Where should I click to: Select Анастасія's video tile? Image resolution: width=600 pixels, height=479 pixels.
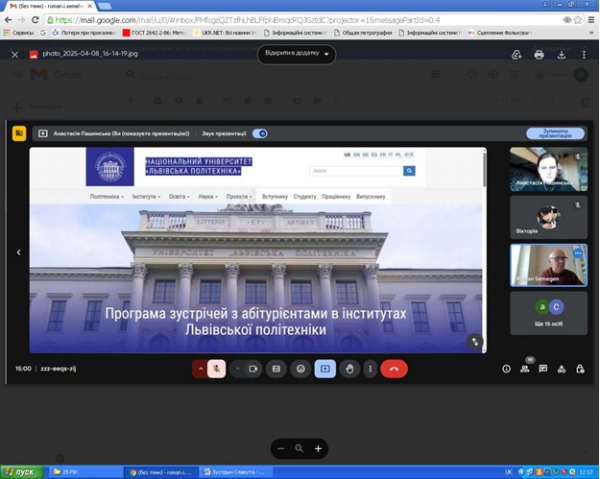click(x=549, y=169)
